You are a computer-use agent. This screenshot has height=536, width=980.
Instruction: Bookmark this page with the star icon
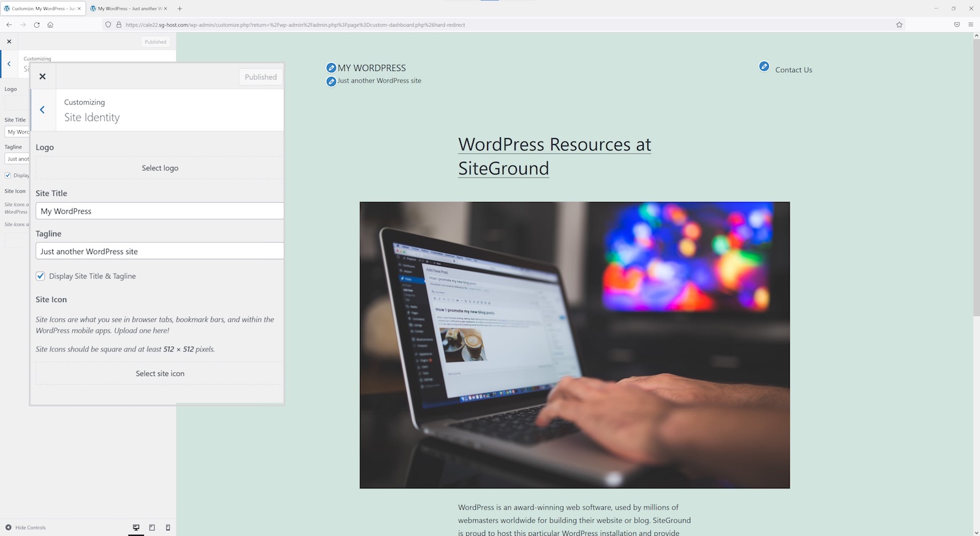[x=899, y=25]
